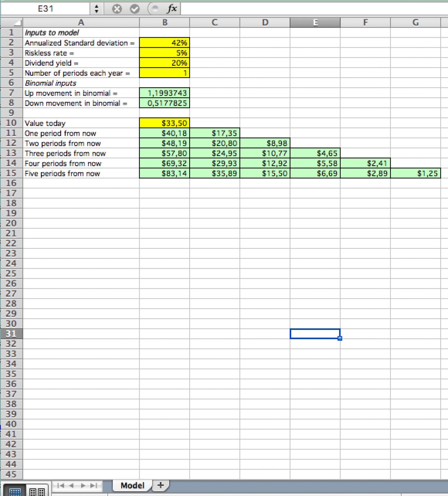Go to first sheet navigation arrow

pyautogui.click(x=60, y=486)
